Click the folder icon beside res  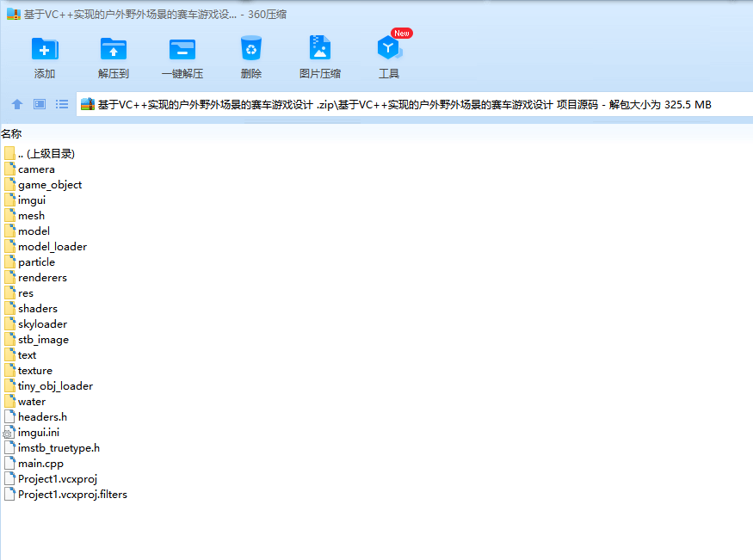click(x=10, y=292)
